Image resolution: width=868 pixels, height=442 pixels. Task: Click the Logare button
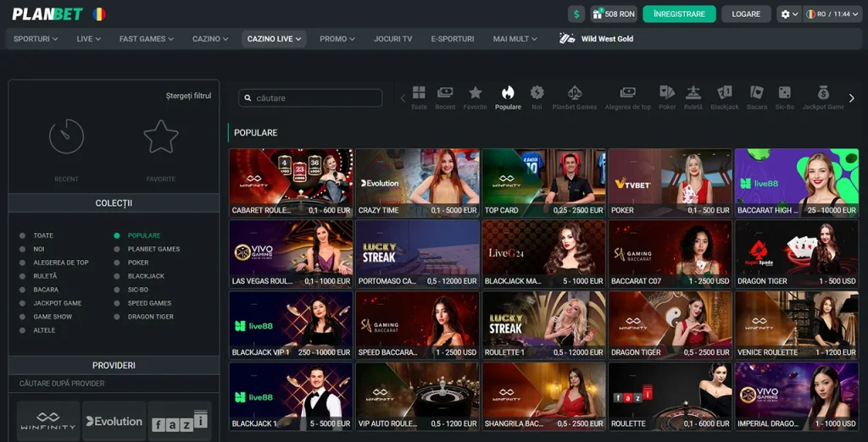(746, 14)
